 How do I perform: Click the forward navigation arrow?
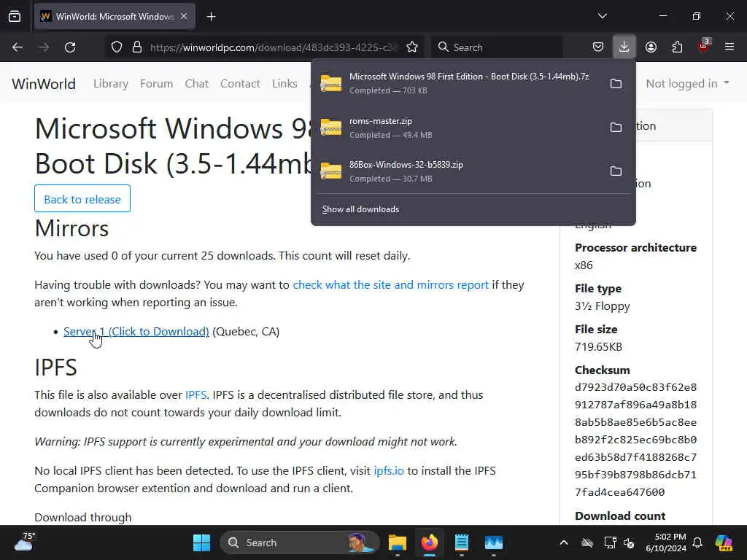tap(44, 47)
